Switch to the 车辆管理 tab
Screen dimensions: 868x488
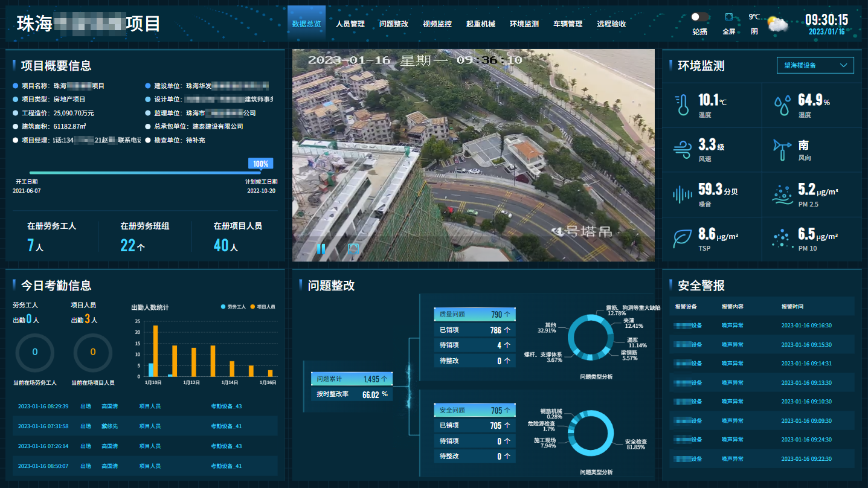(568, 24)
